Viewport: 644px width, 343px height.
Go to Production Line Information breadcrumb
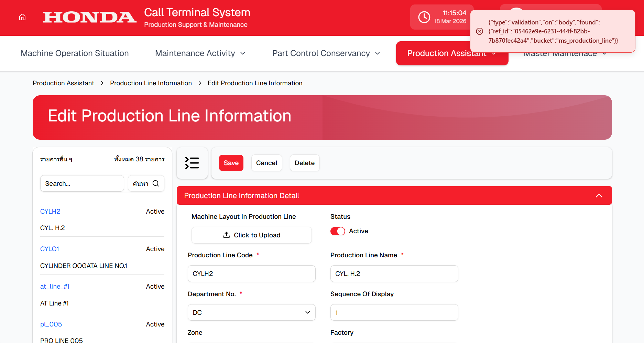pyautogui.click(x=151, y=83)
